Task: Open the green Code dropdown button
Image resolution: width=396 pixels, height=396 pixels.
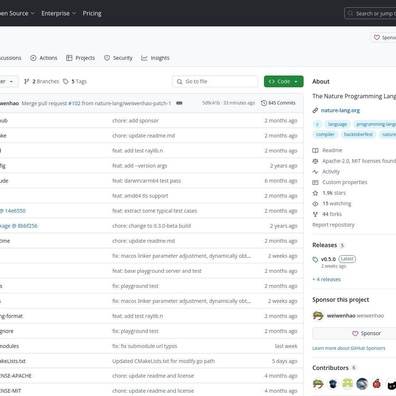Action: (283, 81)
